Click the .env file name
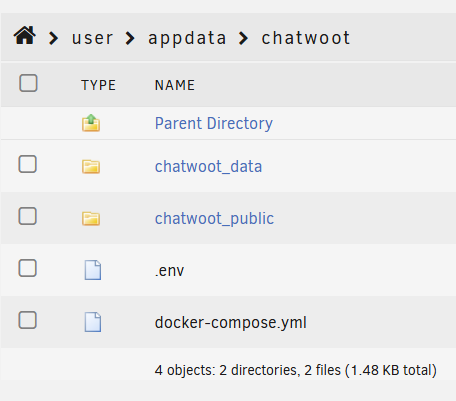456x401 pixels. click(x=169, y=271)
